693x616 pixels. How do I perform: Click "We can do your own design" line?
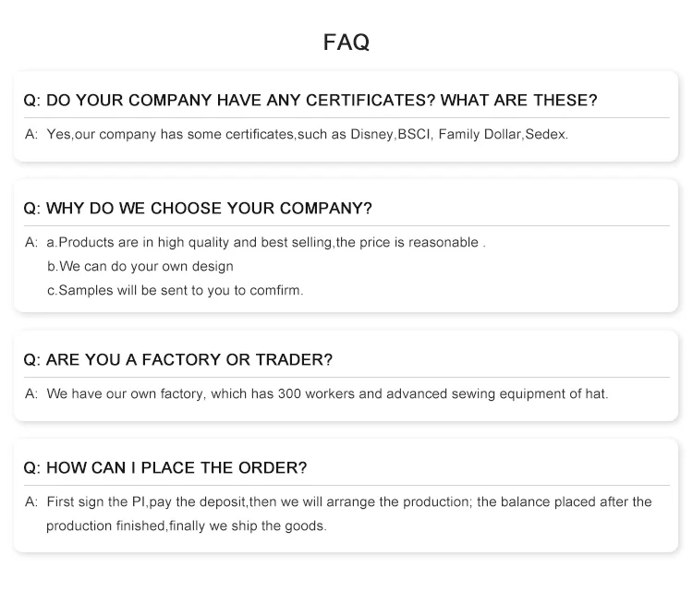coord(140,266)
